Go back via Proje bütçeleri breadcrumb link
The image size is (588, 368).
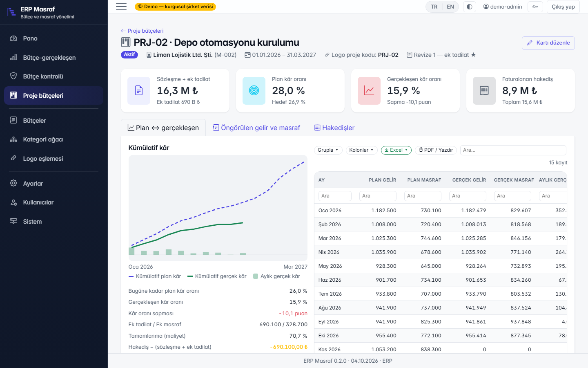tap(142, 31)
